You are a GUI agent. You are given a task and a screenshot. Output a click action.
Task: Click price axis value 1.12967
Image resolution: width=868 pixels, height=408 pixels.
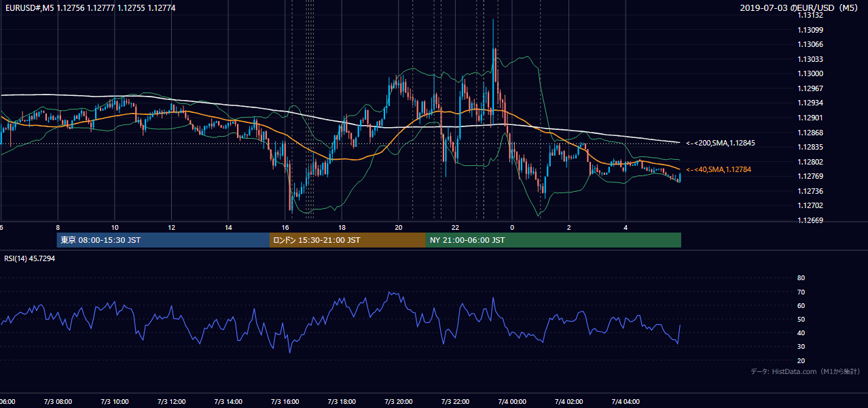811,88
